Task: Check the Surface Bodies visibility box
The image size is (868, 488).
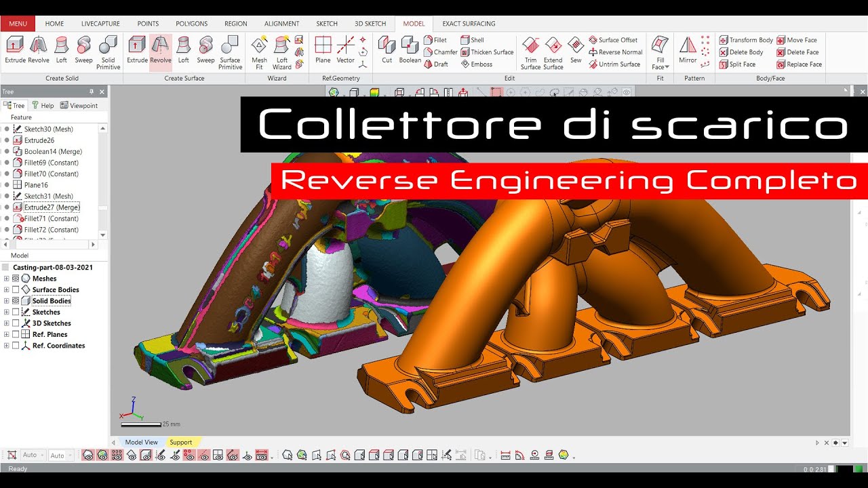Action: tap(16, 289)
